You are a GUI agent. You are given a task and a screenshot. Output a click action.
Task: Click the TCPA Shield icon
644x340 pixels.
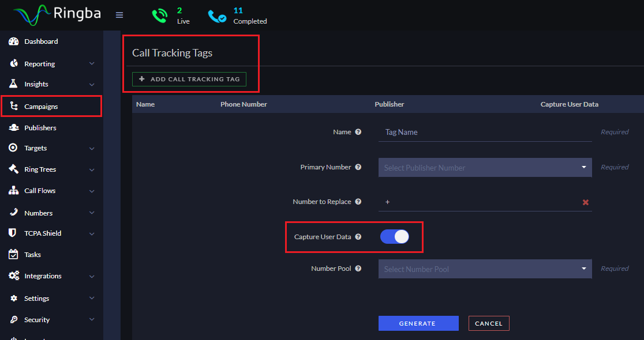tap(12, 233)
